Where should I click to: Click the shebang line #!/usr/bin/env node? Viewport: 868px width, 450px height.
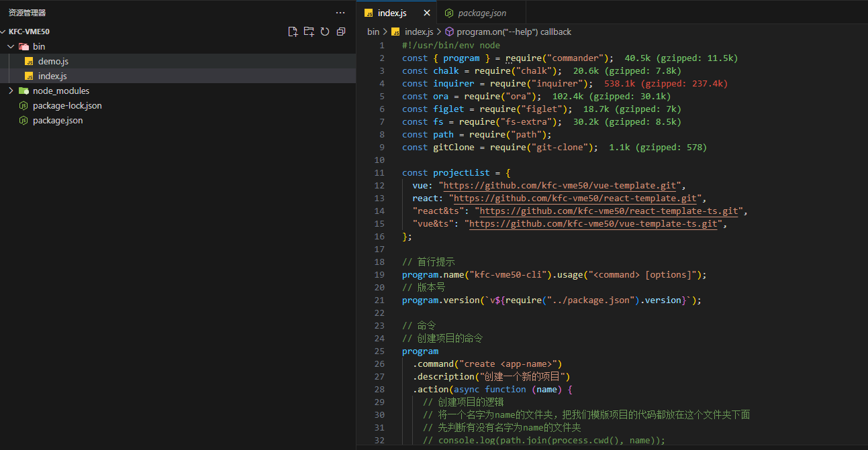tap(451, 45)
